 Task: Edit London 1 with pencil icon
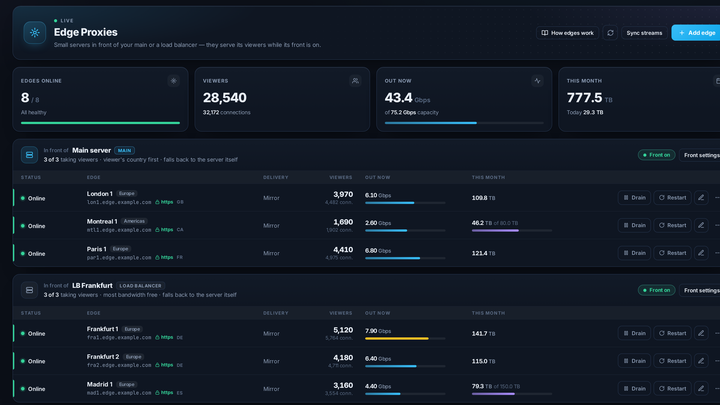coord(701,198)
